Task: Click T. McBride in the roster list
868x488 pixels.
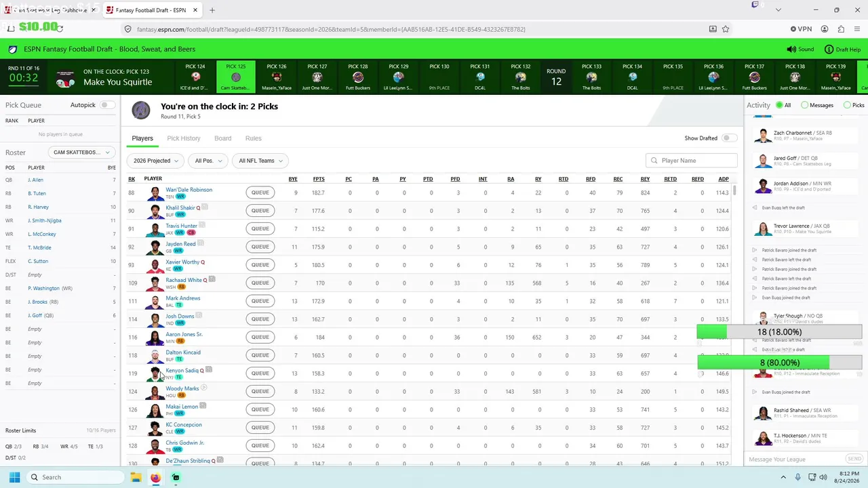Action: (x=39, y=247)
